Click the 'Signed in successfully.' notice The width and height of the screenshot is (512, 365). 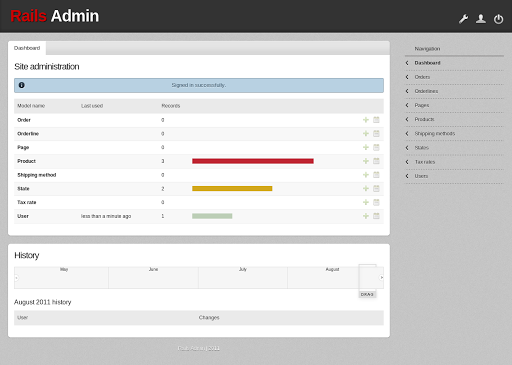coord(199,85)
